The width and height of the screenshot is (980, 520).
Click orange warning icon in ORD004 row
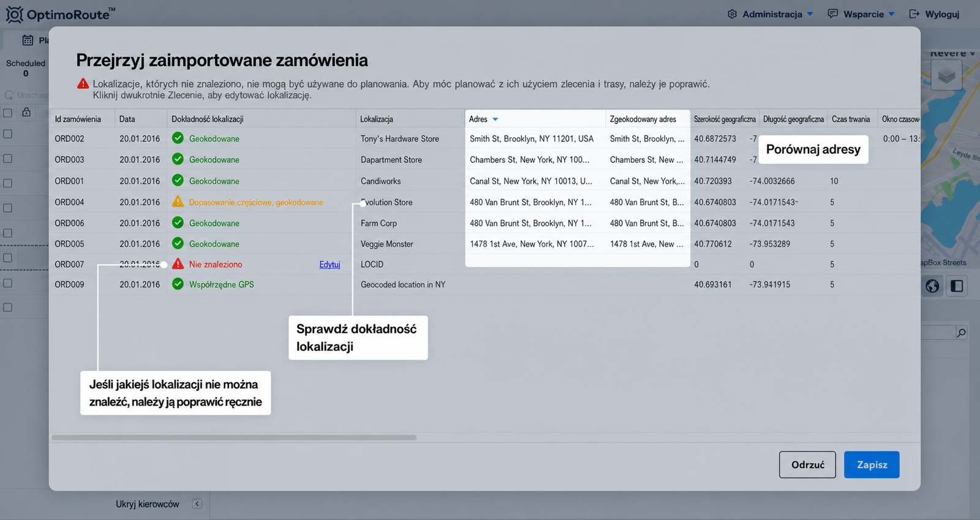178,202
